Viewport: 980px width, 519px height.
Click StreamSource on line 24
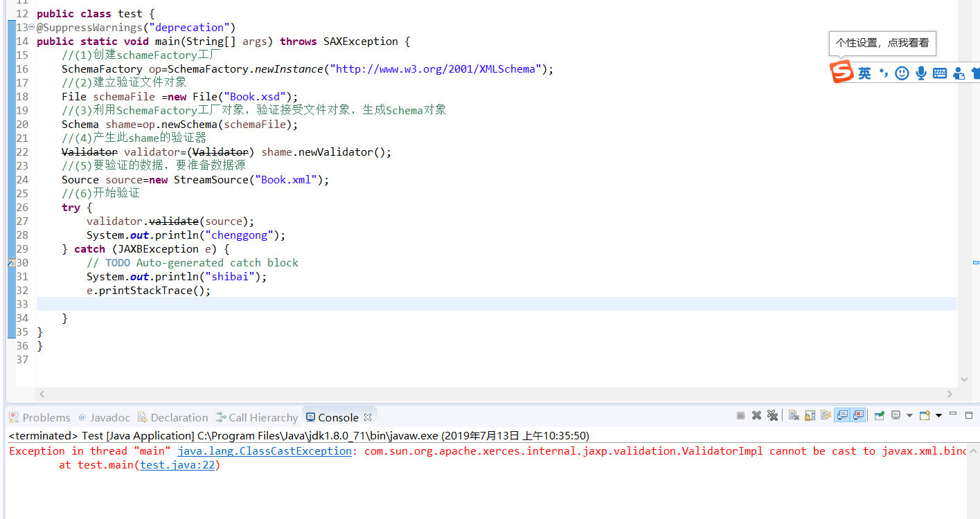point(211,180)
